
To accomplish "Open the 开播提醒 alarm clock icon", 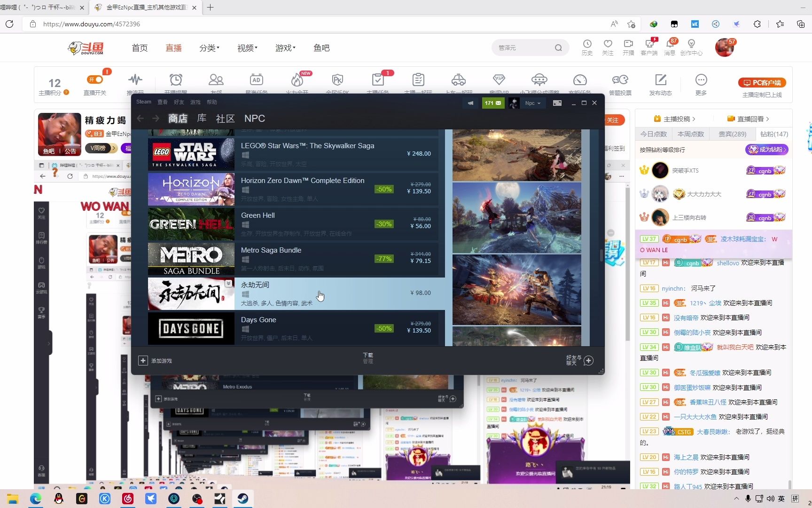I will (x=176, y=79).
